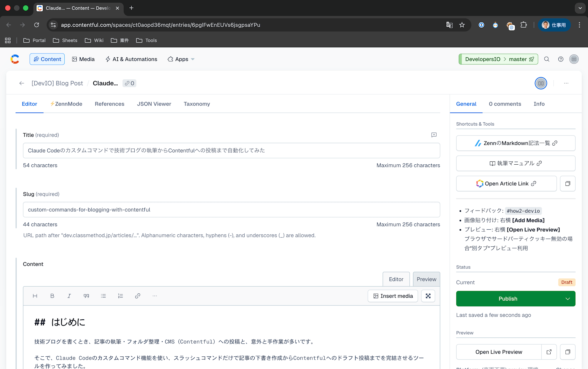Insert unordered bullet list
The height and width of the screenshot is (369, 588).
(103, 296)
